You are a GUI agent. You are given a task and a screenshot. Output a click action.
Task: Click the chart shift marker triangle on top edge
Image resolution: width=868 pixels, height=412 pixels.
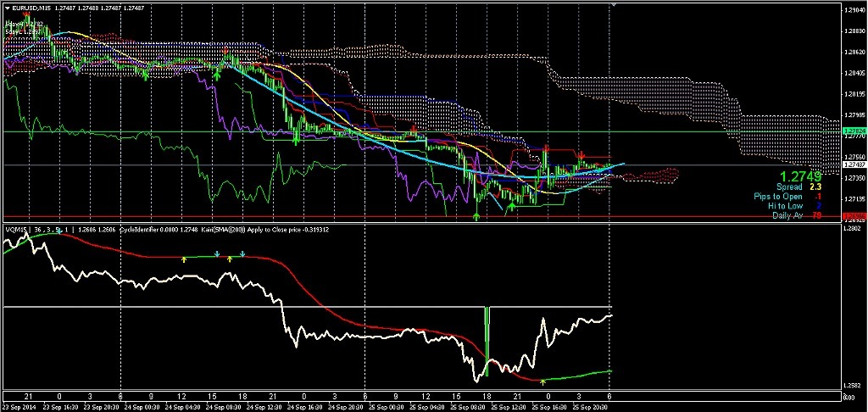612,4
